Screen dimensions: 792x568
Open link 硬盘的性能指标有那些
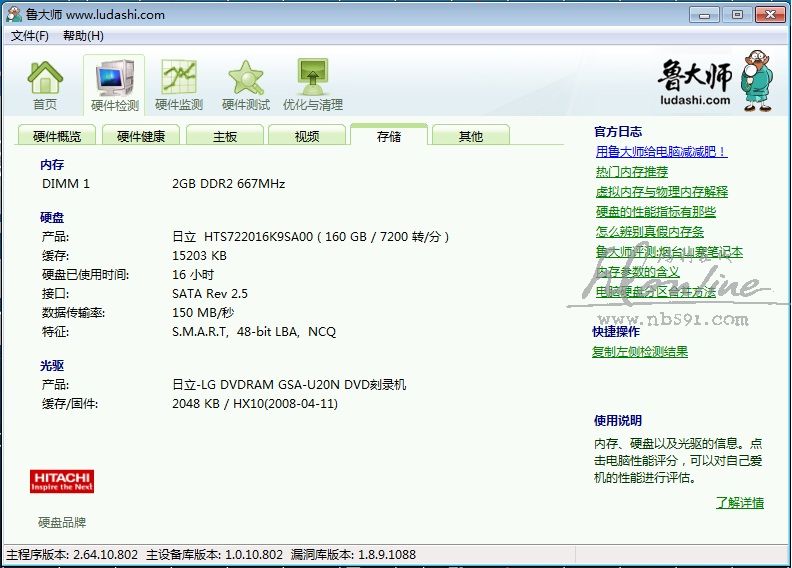click(656, 212)
